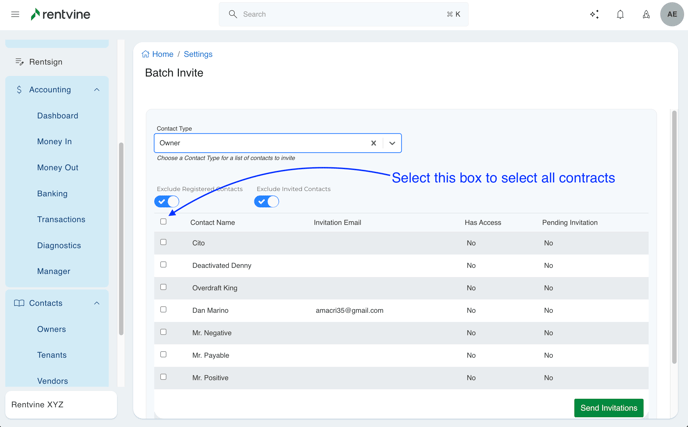Open the Banking menu item
The height and width of the screenshot is (427, 688).
[x=52, y=193]
